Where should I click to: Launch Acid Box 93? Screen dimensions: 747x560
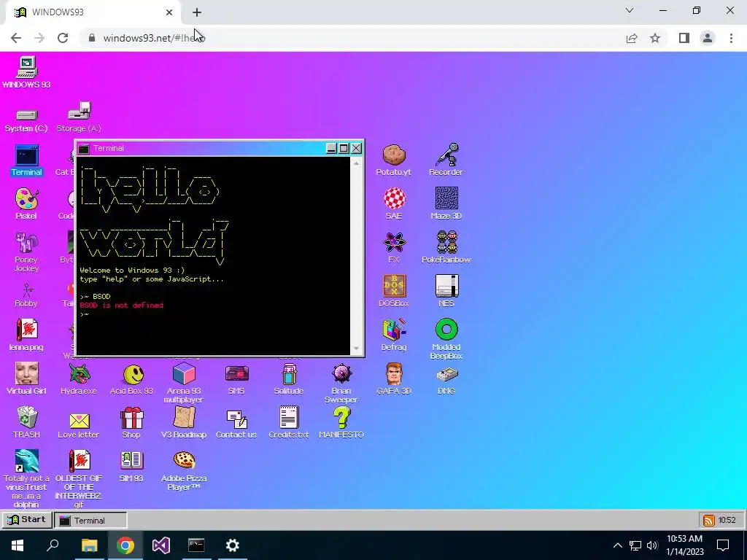tap(132, 374)
